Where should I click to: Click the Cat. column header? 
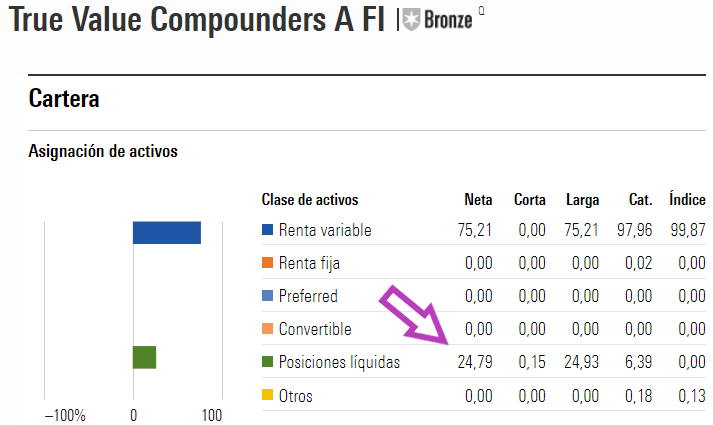(640, 200)
